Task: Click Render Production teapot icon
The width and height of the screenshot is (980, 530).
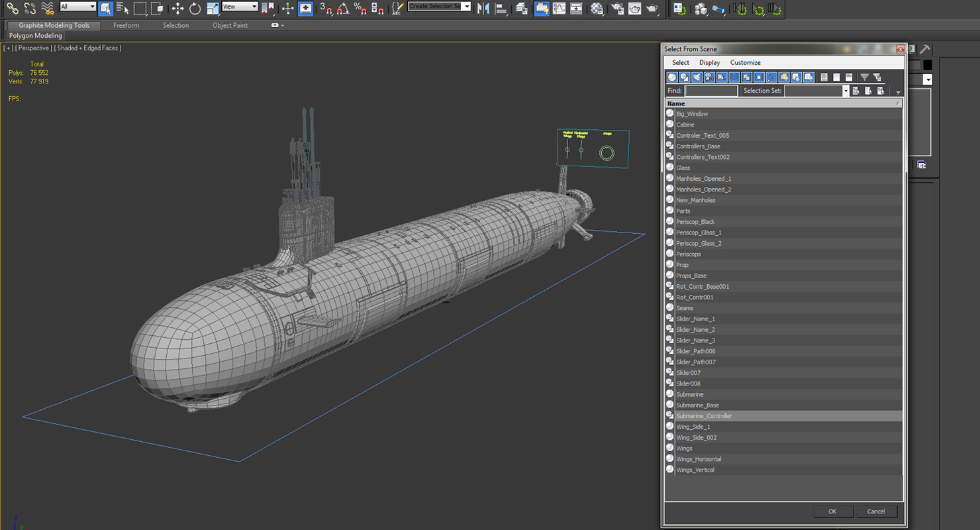Action: point(652,9)
